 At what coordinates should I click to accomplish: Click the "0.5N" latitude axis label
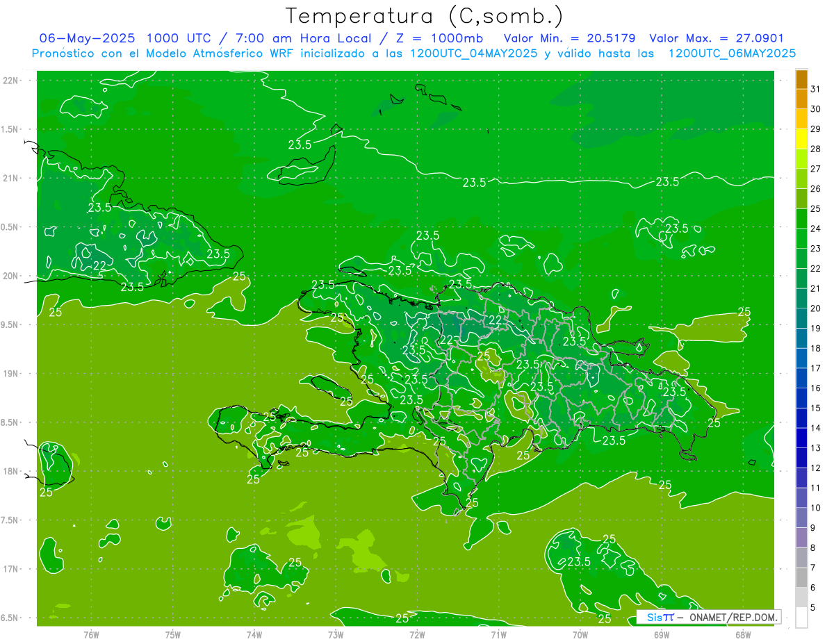10,227
